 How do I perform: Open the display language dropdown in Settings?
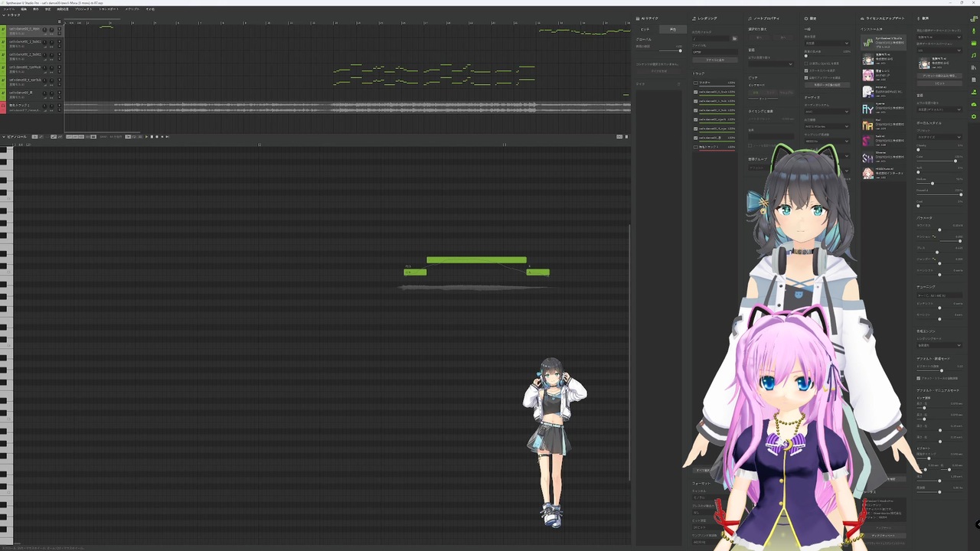pos(827,43)
